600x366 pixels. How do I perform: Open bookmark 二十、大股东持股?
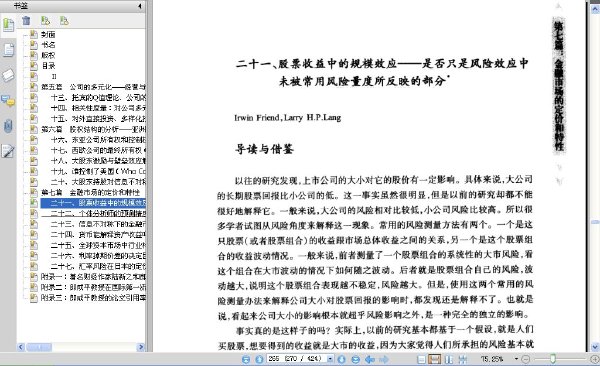coord(98,181)
